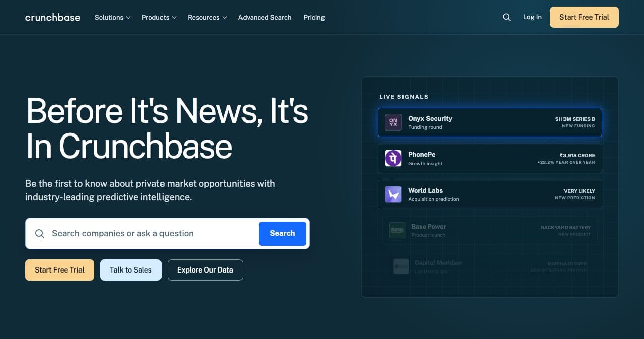Open the Base Power product launch card
This screenshot has width=644, height=339.
490,230
